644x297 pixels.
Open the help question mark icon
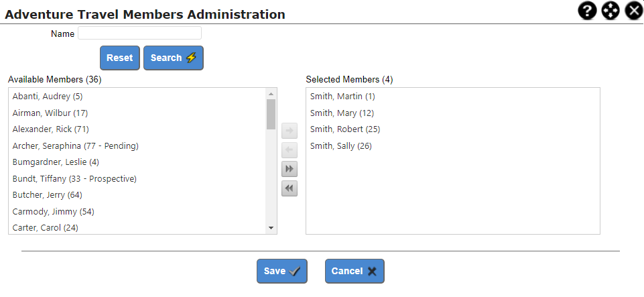(587, 11)
